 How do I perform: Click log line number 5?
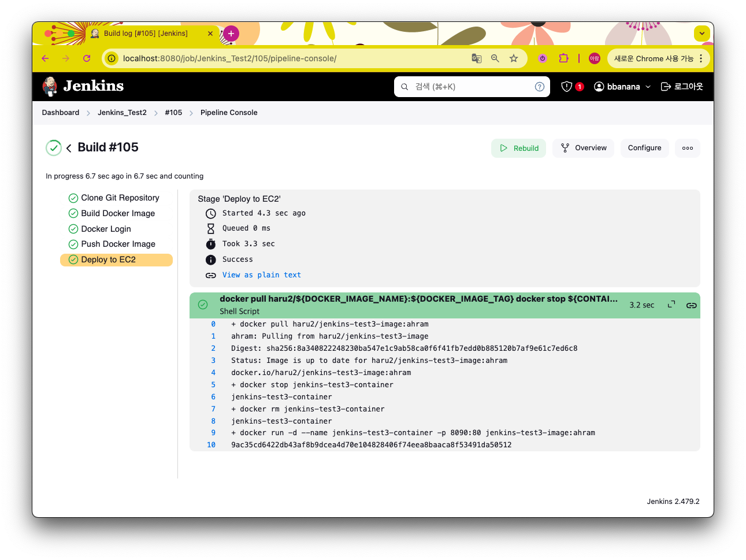[x=213, y=385]
